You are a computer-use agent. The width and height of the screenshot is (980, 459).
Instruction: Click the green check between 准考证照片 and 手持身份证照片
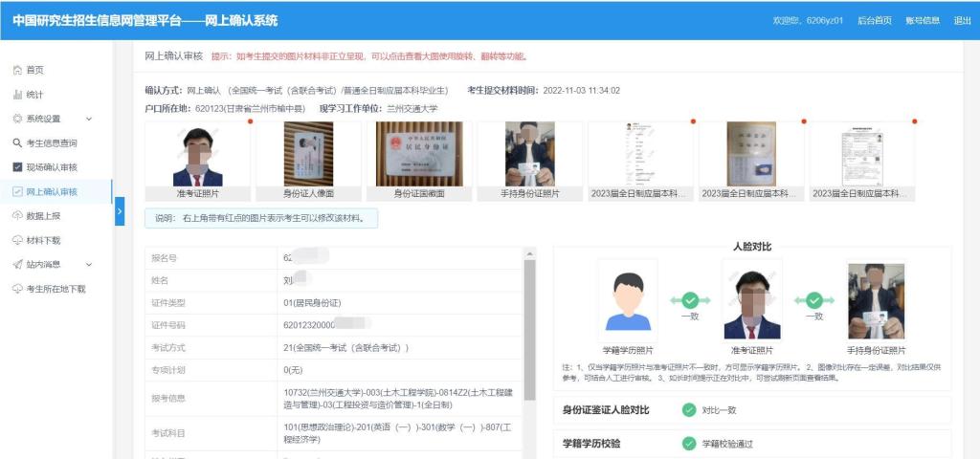coord(813,300)
